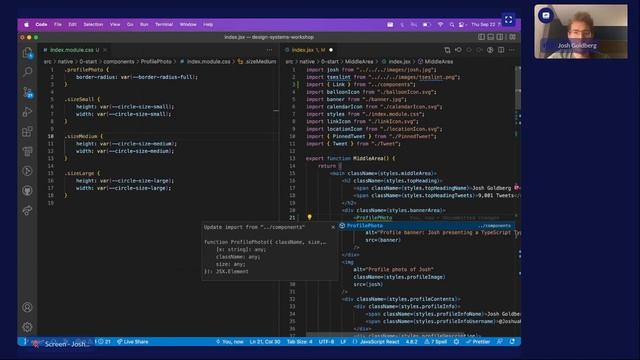Toggle secondary sidebar layout icon in title bar
Viewport: 640px width, 360px height.
click(500, 37)
